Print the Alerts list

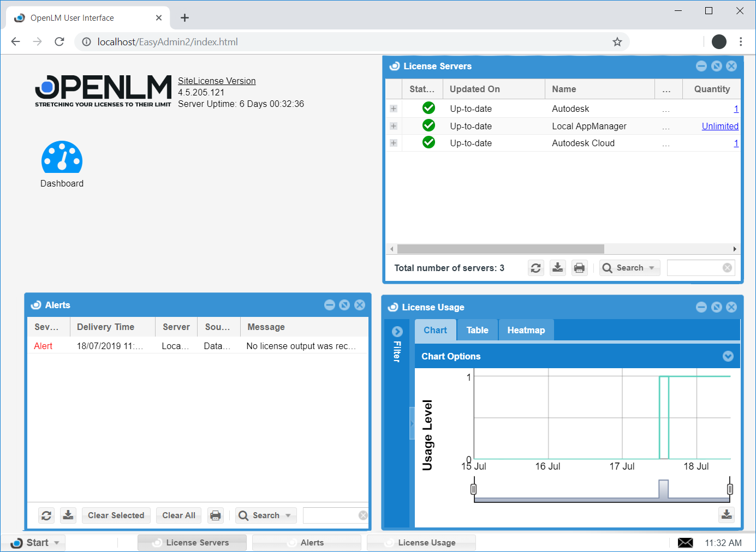(216, 515)
